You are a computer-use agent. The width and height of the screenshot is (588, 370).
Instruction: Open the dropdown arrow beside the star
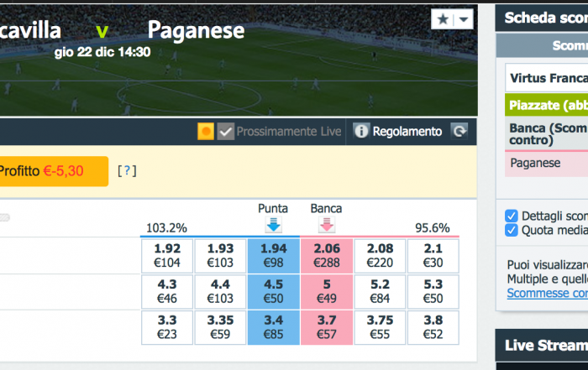[x=464, y=19]
